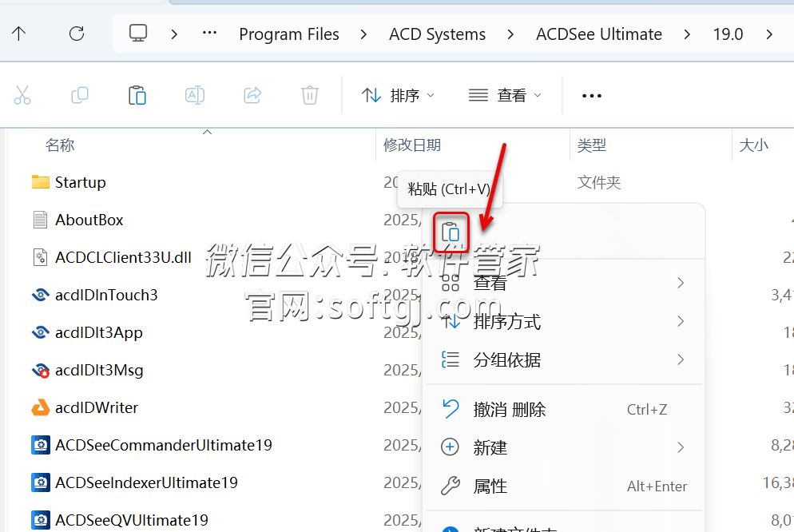Choose 撤消 删除 in context menu
The height and width of the screenshot is (532, 794).
point(564,409)
